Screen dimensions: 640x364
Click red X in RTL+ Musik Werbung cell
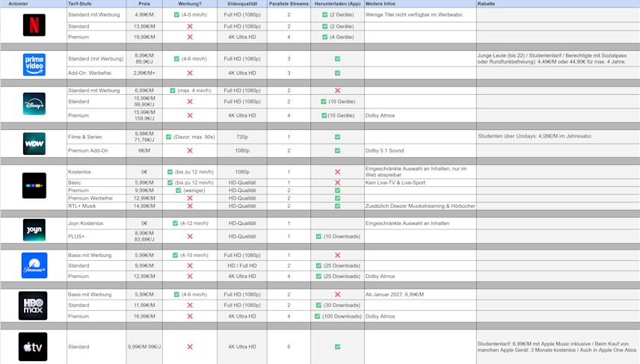[190, 206]
